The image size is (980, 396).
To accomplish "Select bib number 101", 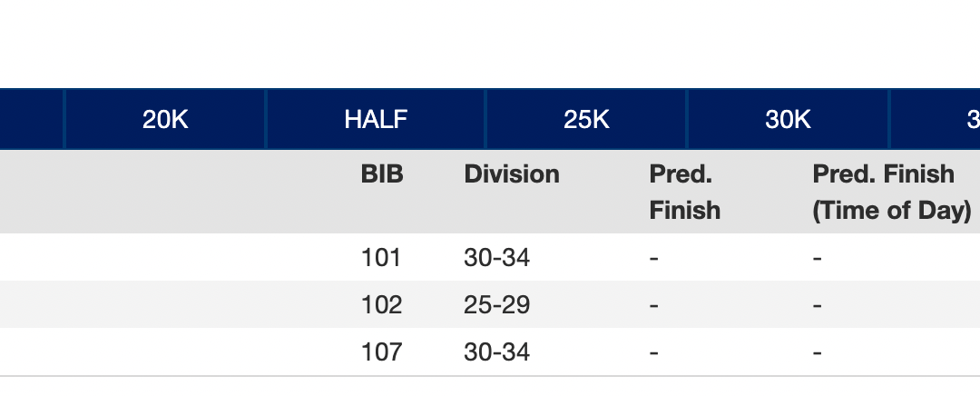I will click(x=381, y=258).
